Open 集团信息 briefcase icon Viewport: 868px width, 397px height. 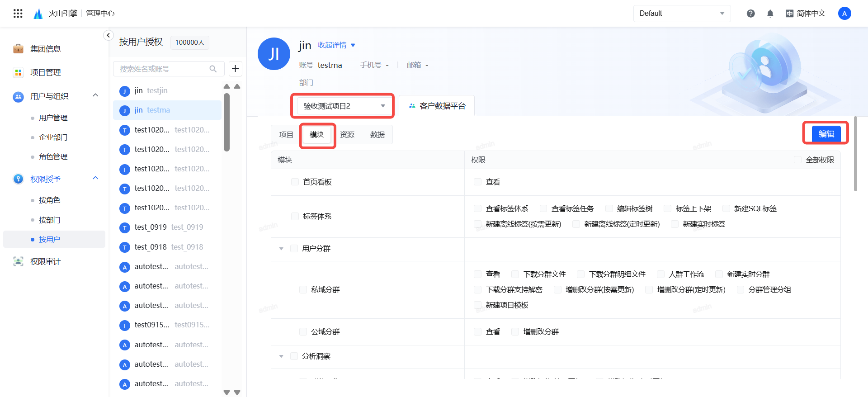(x=18, y=49)
